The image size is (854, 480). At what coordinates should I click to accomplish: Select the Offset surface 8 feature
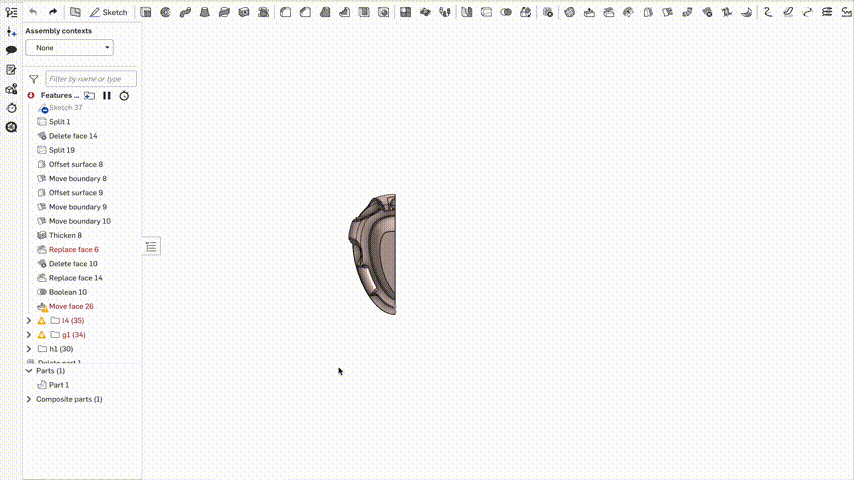pos(76,165)
